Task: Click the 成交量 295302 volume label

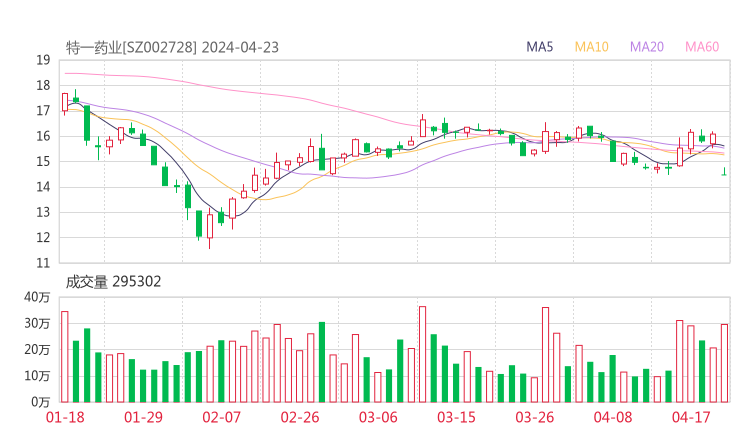Action: 113,282
